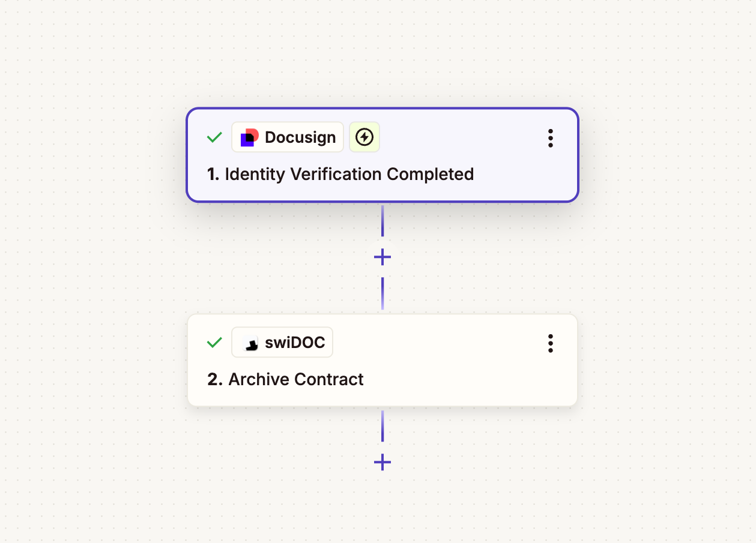This screenshot has width=756, height=543.
Task: Click the Identity Verification Completed step title
Action: 348,175
